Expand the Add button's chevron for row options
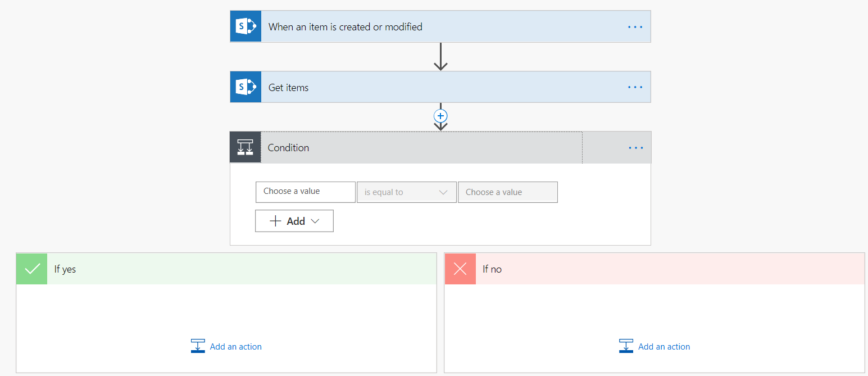The height and width of the screenshot is (376, 868). click(315, 220)
